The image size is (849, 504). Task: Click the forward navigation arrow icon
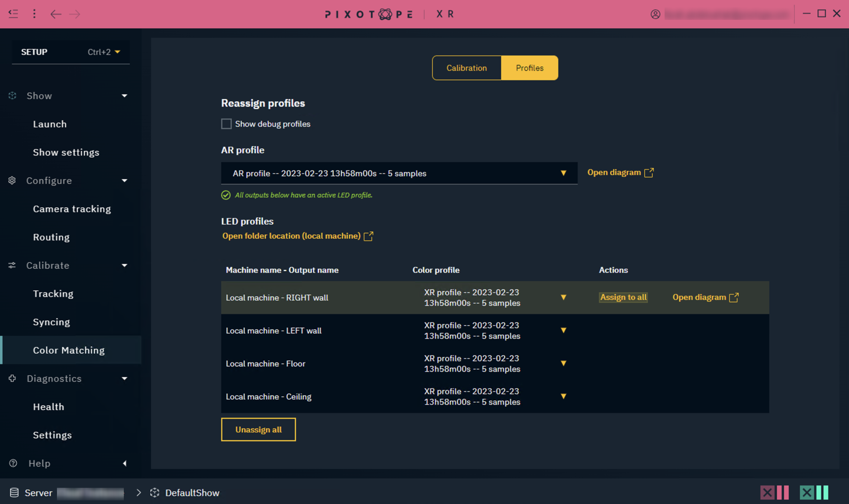click(x=75, y=14)
